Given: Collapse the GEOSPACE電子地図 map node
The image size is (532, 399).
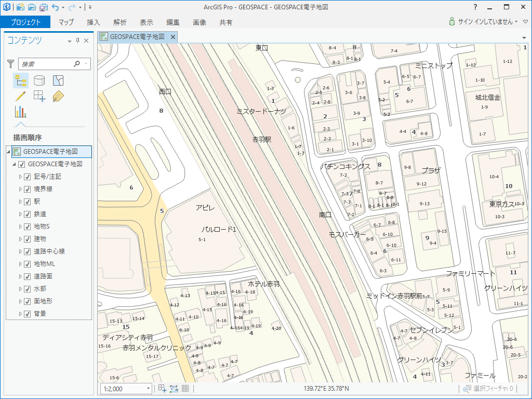Looking at the screenshot, I should tap(8, 152).
